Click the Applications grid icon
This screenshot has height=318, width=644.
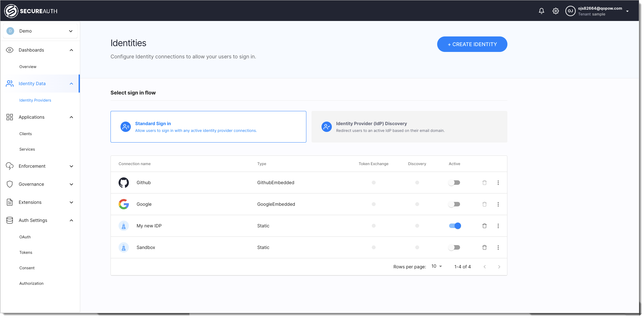(x=10, y=117)
